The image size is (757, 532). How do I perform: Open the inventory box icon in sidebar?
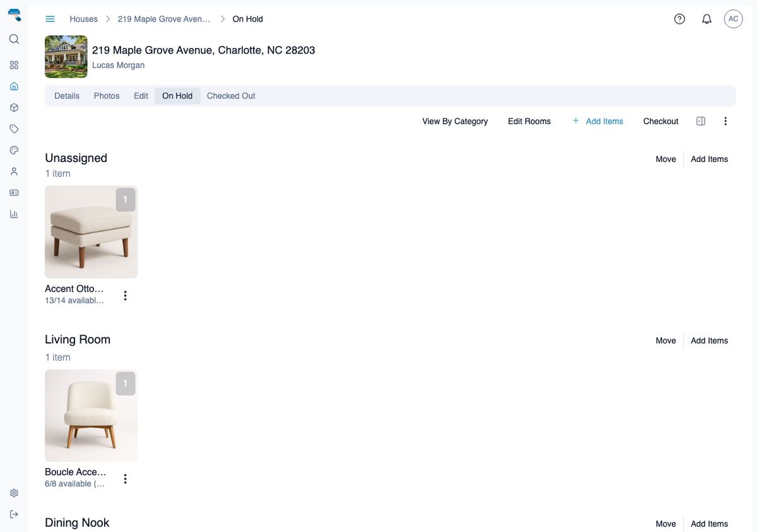point(14,108)
